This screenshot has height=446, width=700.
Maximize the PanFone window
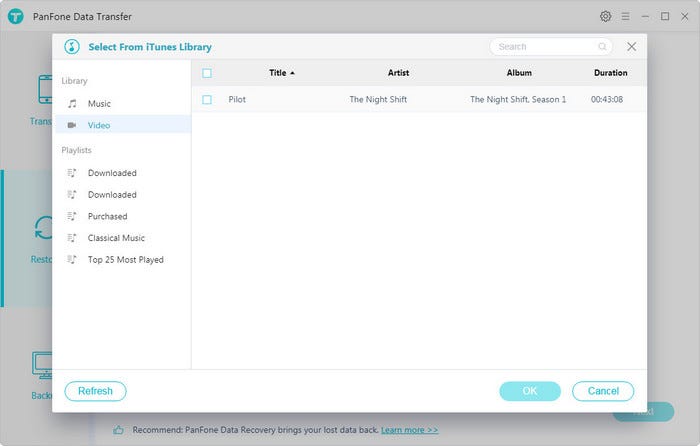pyautogui.click(x=665, y=17)
